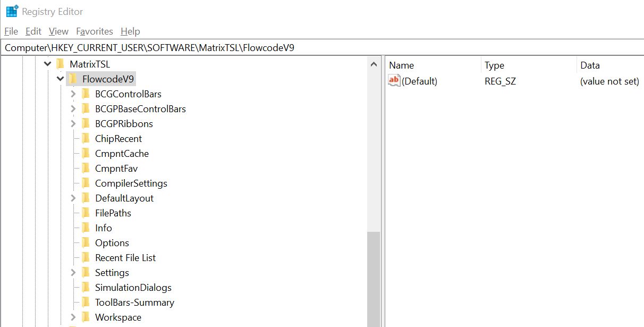Click the ChipRecent folder icon
This screenshot has width=644, height=327.
point(86,139)
